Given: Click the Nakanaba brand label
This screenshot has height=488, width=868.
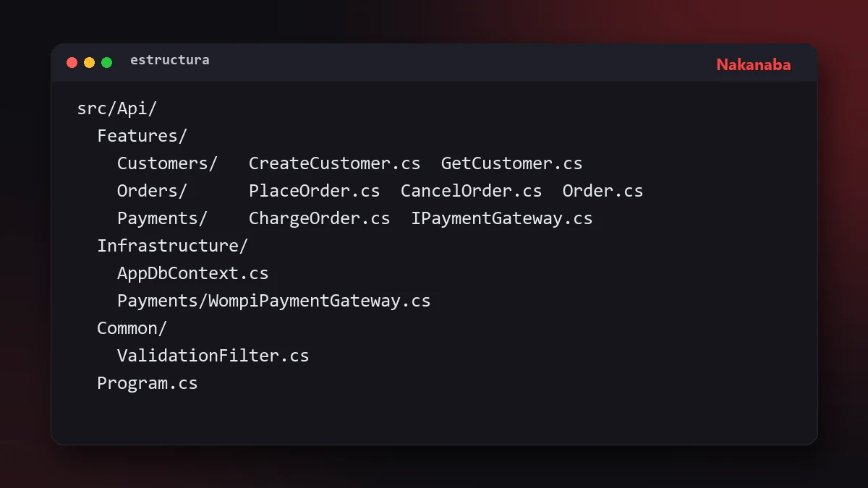Looking at the screenshot, I should point(754,65).
